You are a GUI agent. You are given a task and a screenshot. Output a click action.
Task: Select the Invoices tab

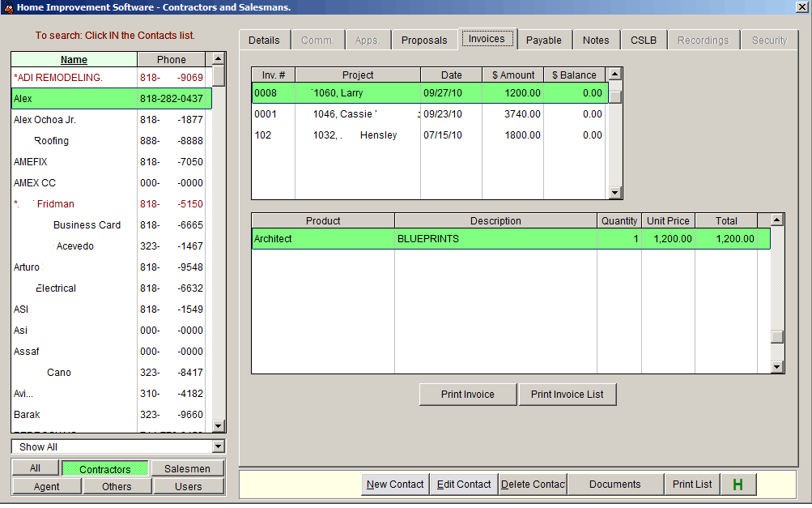click(x=487, y=39)
